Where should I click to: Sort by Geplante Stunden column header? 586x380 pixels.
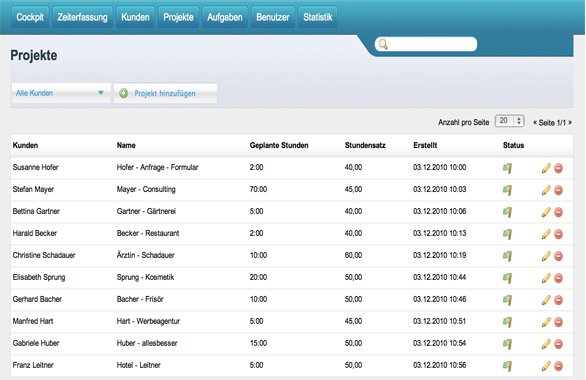click(279, 145)
